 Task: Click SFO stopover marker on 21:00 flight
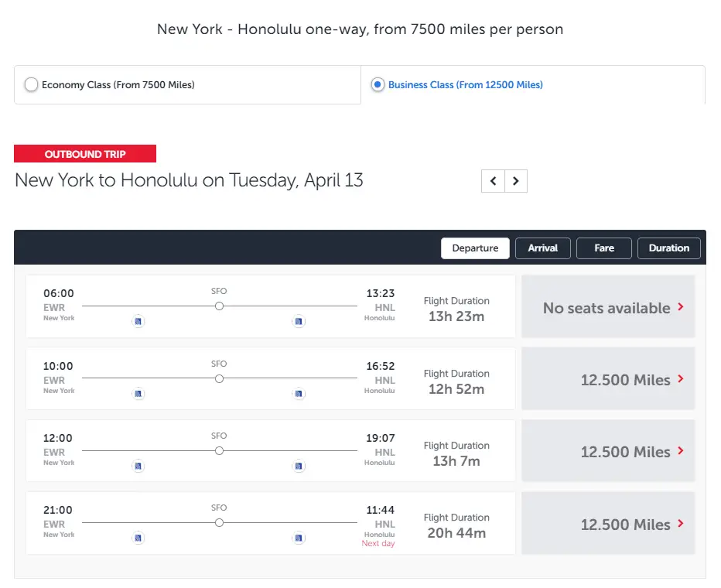[219, 523]
